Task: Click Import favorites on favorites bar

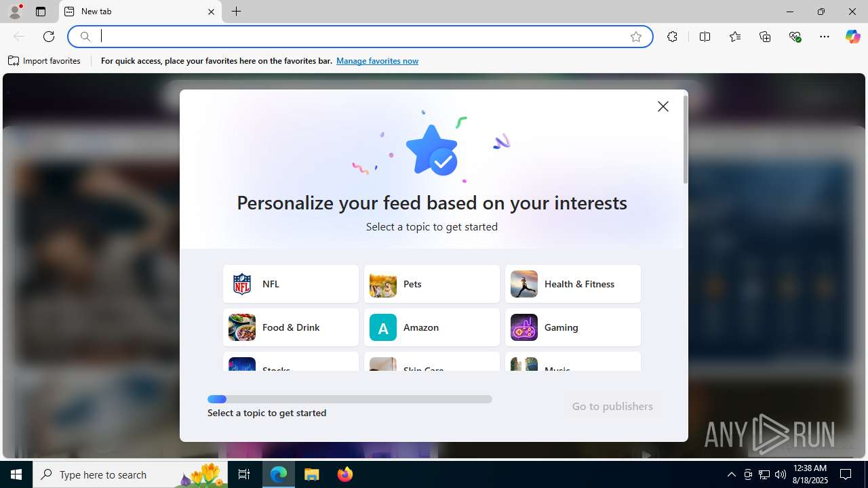Action: (x=45, y=61)
